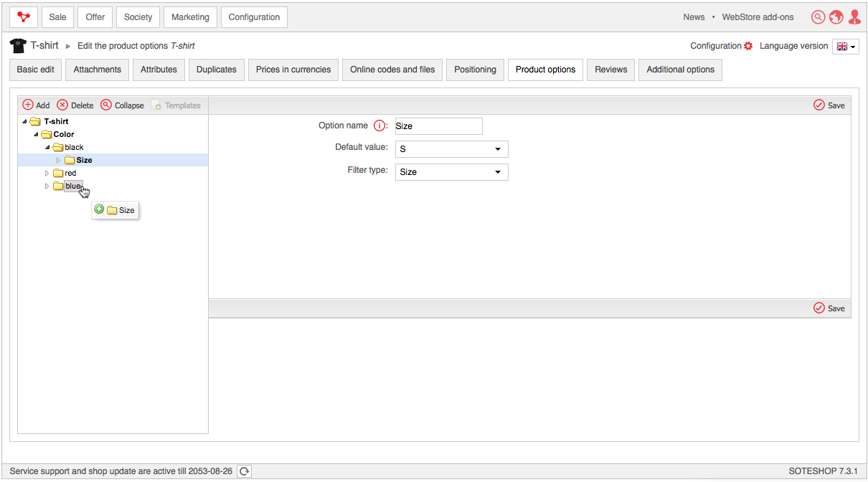Delete the selected option
The width and height of the screenshot is (868, 482).
tap(75, 105)
